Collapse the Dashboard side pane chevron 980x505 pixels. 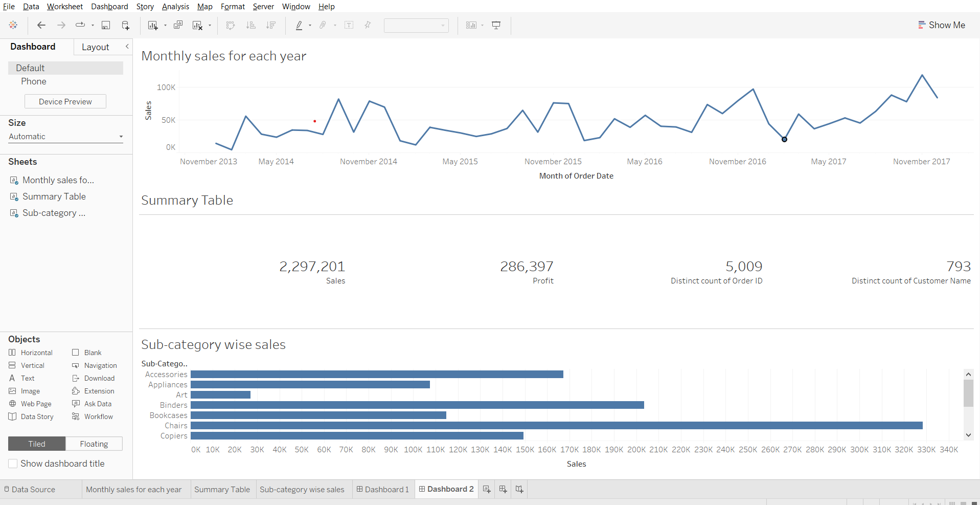(127, 47)
